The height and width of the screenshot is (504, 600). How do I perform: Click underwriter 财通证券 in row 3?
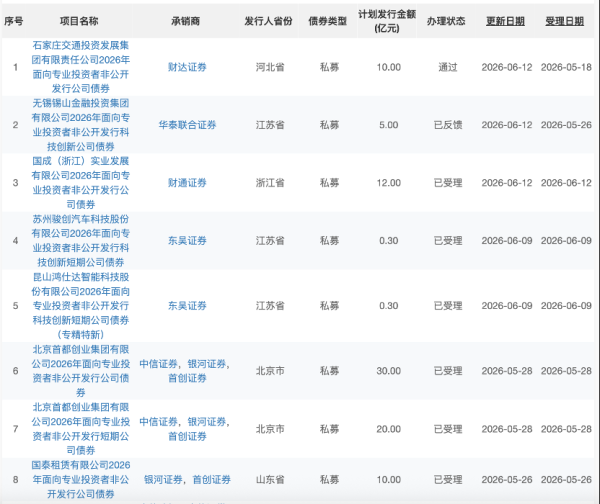coord(187,183)
